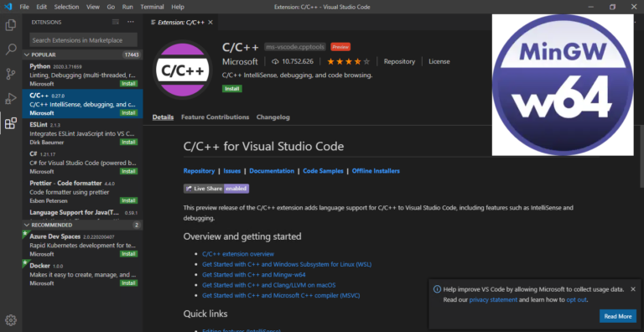Switch to the Changelog tab
This screenshot has width=644, height=332.
(273, 117)
